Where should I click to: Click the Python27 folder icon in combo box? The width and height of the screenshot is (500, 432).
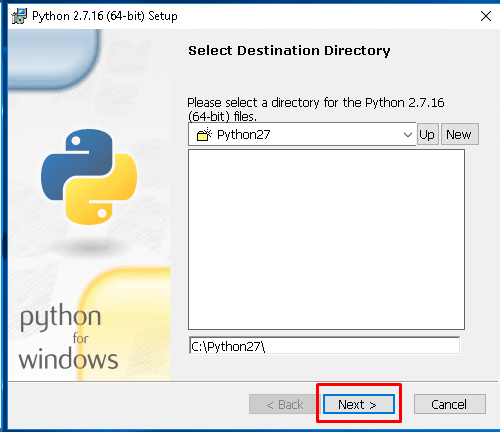204,134
